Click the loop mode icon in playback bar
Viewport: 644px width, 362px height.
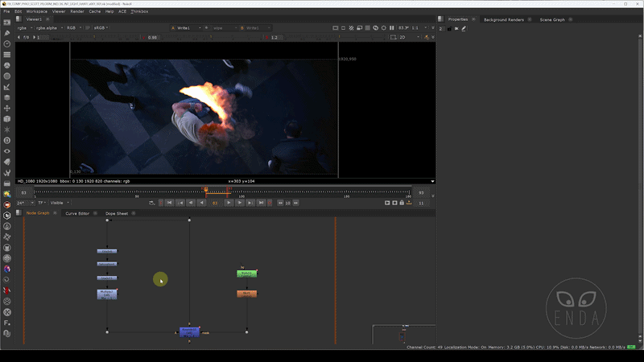[151, 203]
